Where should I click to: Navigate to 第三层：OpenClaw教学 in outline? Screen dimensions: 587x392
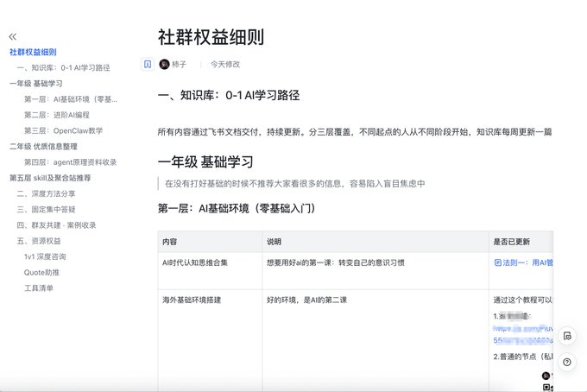coord(63,130)
